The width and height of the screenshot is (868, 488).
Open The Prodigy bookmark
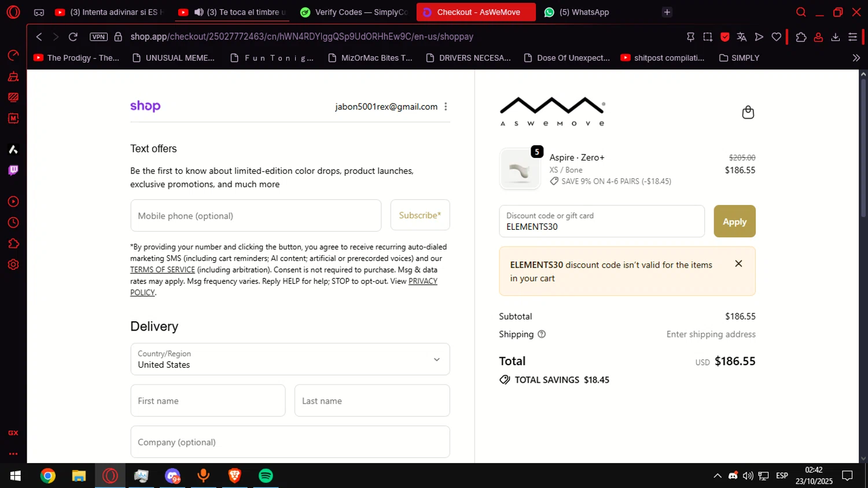(76, 58)
